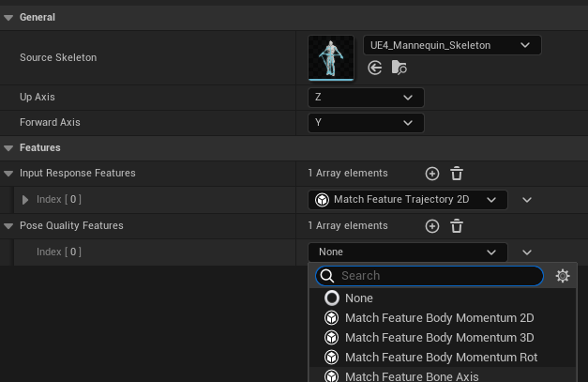Click the search magnifier icon in picker
Image resolution: width=588 pixels, height=382 pixels.
[327, 276]
